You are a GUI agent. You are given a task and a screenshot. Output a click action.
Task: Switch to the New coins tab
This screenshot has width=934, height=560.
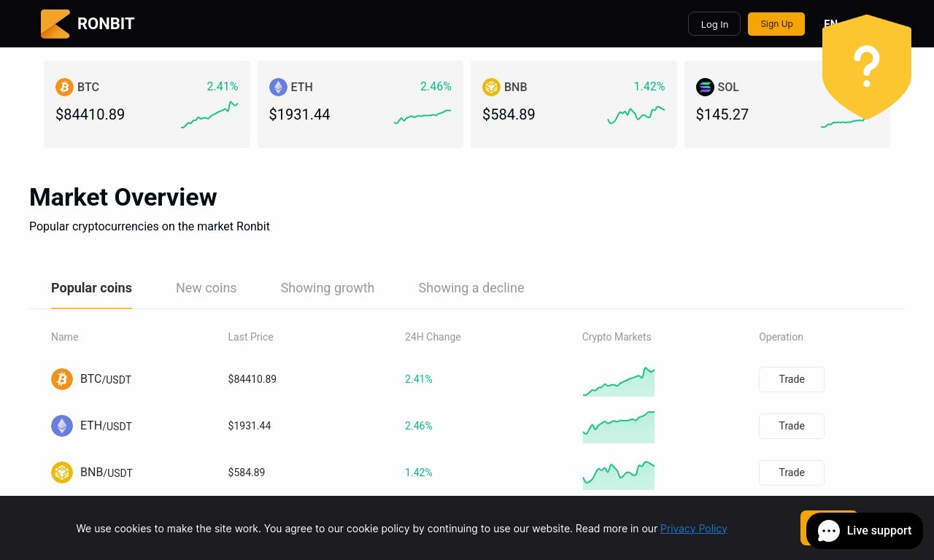pyautogui.click(x=206, y=288)
